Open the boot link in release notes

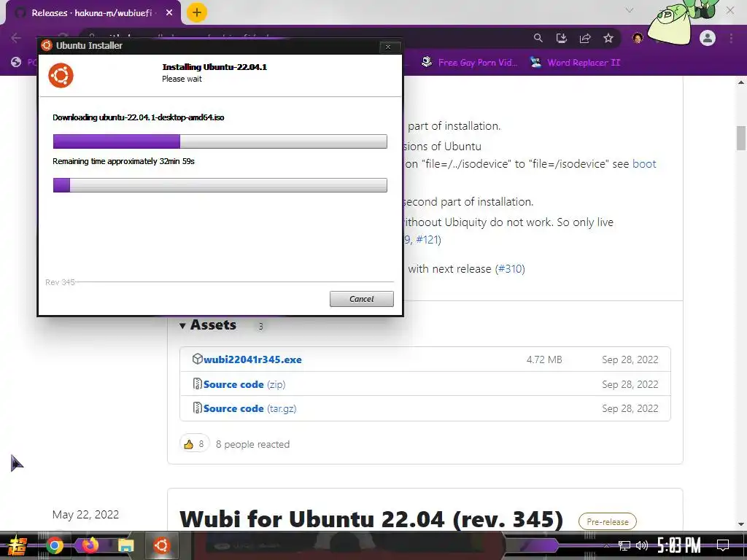pos(644,164)
